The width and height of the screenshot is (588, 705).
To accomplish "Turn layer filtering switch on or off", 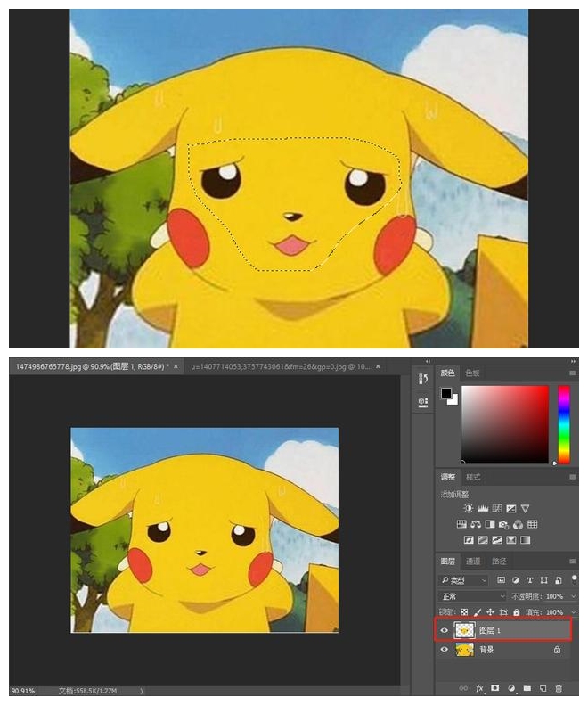I will point(575,579).
